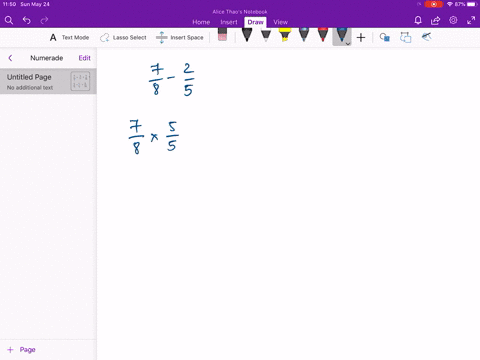The height and width of the screenshot is (360, 480).
Task: Go back with the sidebar chevron
Action: coord(10,58)
